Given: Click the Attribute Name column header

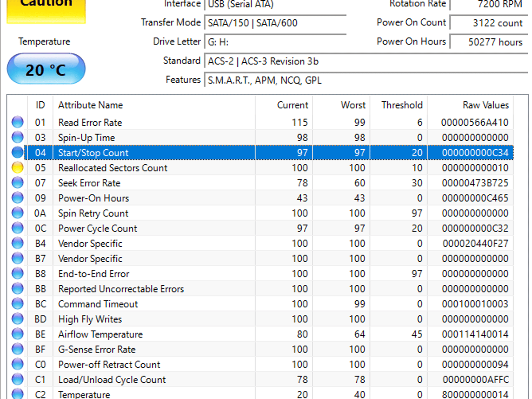Looking at the screenshot, I should (154, 105).
